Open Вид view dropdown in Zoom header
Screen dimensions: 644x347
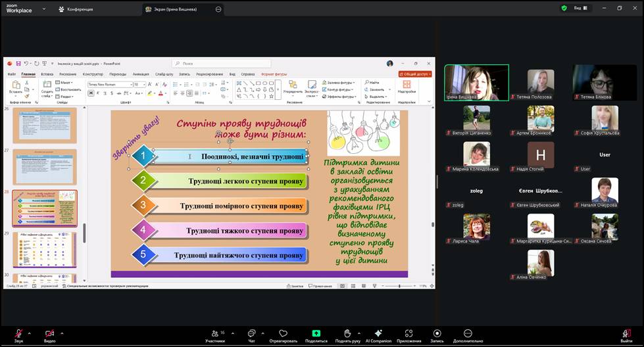click(580, 9)
